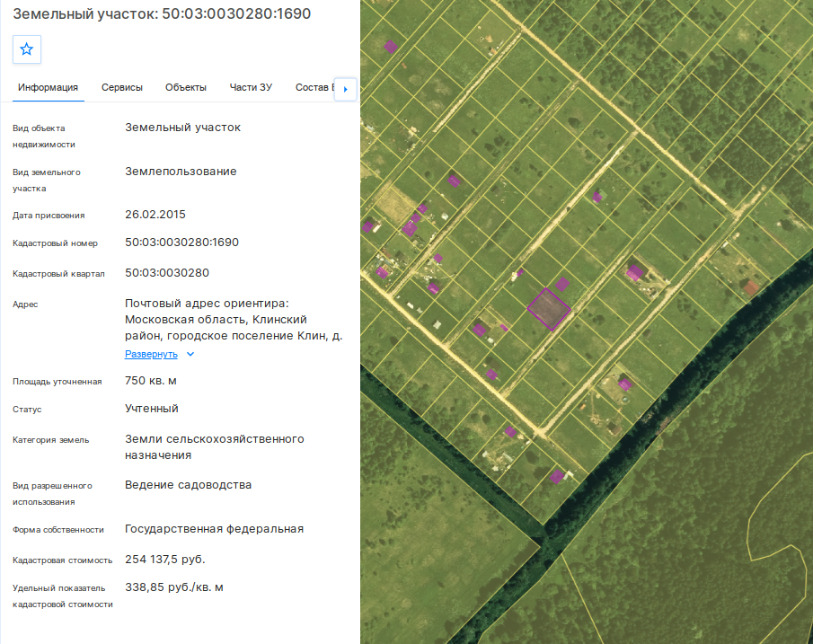
Task: Click the Форма собственности label
Action: (x=58, y=530)
